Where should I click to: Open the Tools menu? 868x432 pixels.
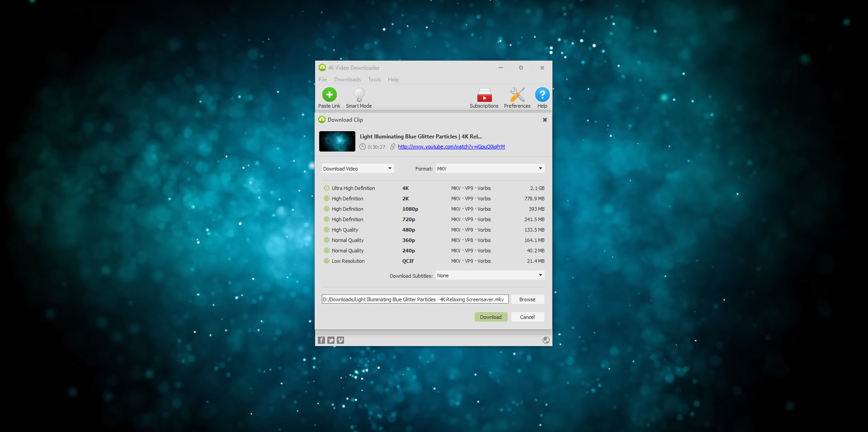(x=374, y=80)
